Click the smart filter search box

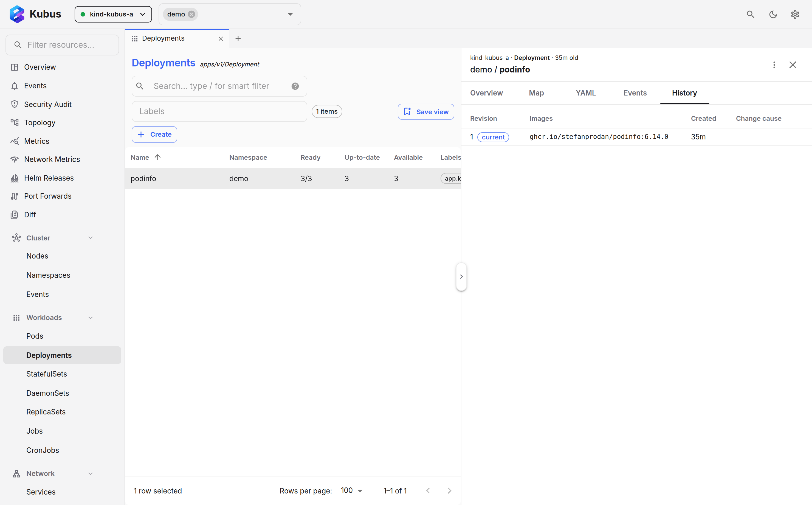[219, 86]
